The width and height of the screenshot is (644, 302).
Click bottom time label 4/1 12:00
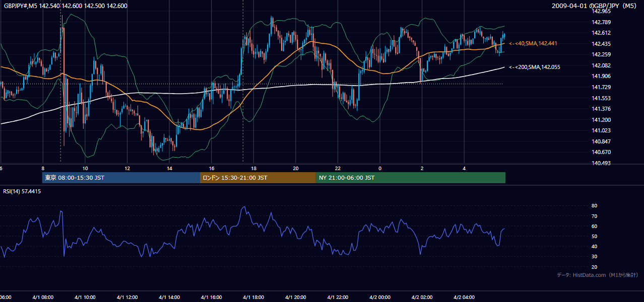[127, 297]
